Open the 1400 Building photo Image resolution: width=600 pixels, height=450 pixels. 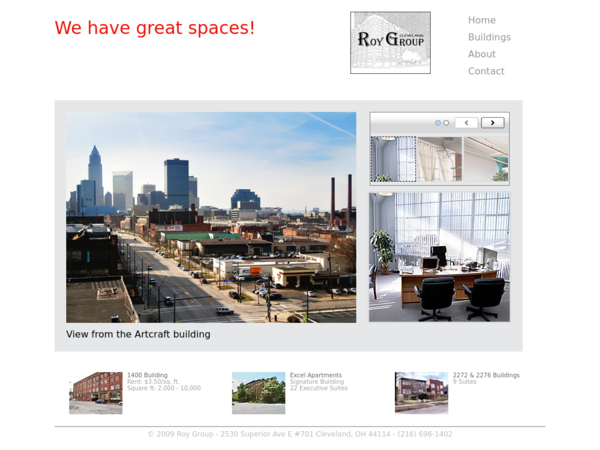(96, 393)
